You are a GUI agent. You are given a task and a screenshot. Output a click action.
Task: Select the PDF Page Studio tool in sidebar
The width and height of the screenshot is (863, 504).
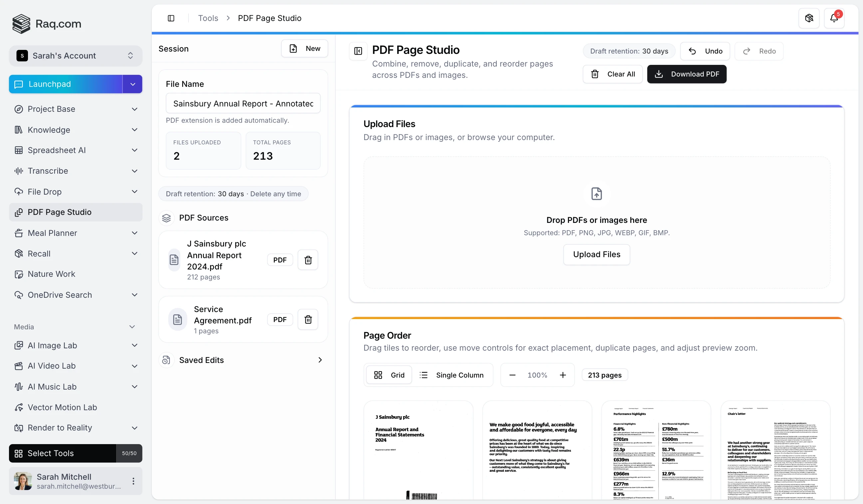point(59,212)
